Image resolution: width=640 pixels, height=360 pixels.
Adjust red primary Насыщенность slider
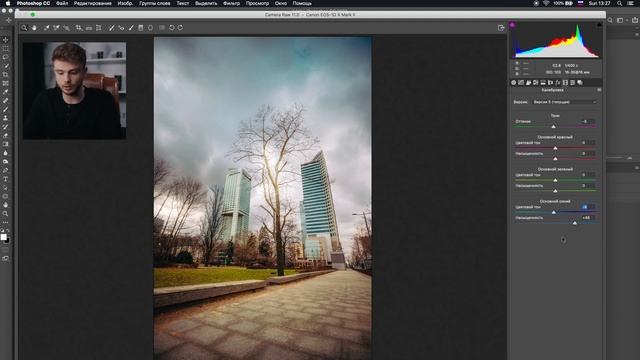[555, 158]
